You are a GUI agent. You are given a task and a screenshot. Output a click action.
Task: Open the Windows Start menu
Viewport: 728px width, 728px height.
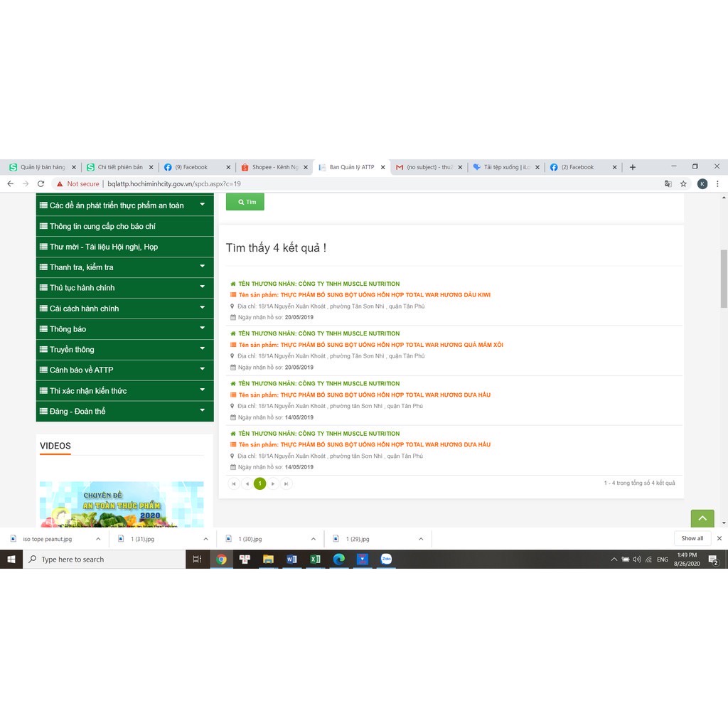(11, 559)
